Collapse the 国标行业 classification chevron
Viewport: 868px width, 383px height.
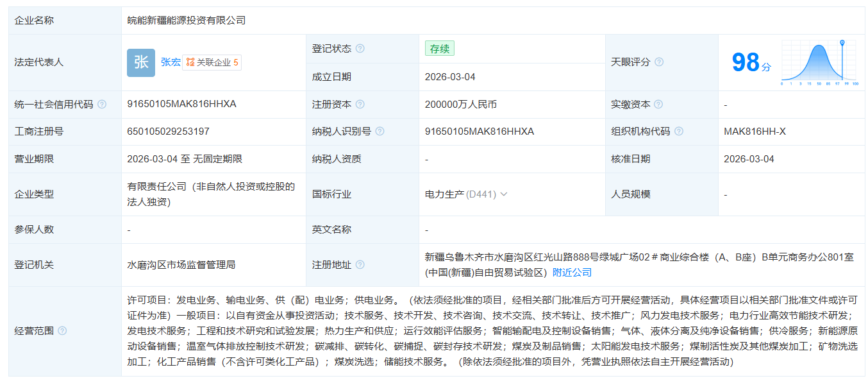click(504, 194)
